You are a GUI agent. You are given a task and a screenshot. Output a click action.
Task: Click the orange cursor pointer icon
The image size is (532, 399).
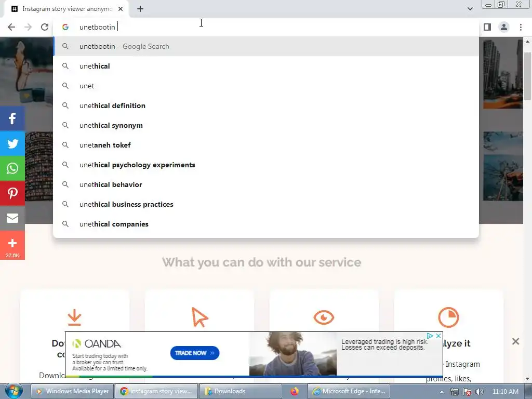click(199, 317)
